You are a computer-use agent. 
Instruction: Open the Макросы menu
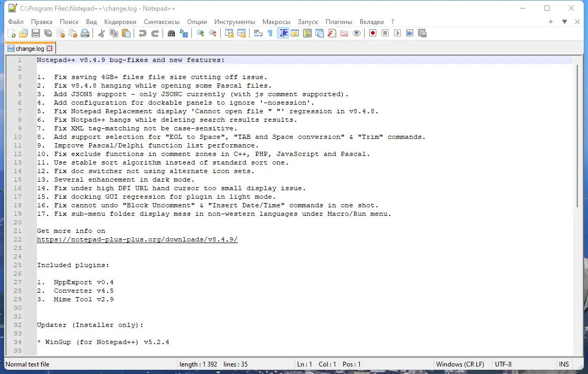[x=276, y=22]
